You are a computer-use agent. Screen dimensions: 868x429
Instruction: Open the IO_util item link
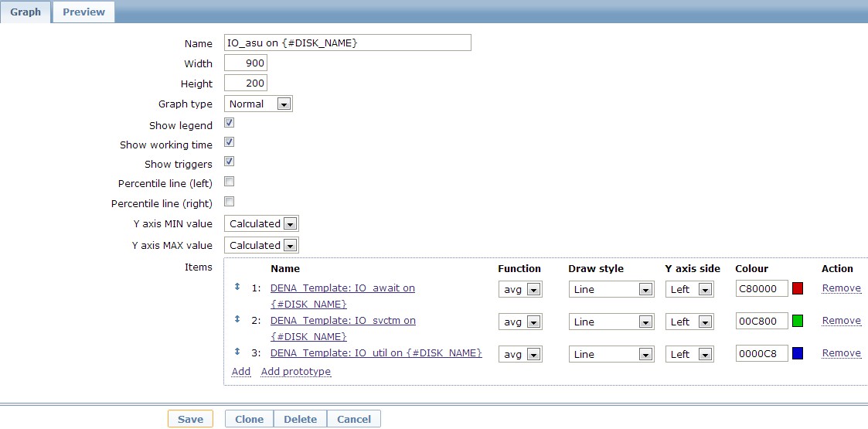click(x=376, y=353)
